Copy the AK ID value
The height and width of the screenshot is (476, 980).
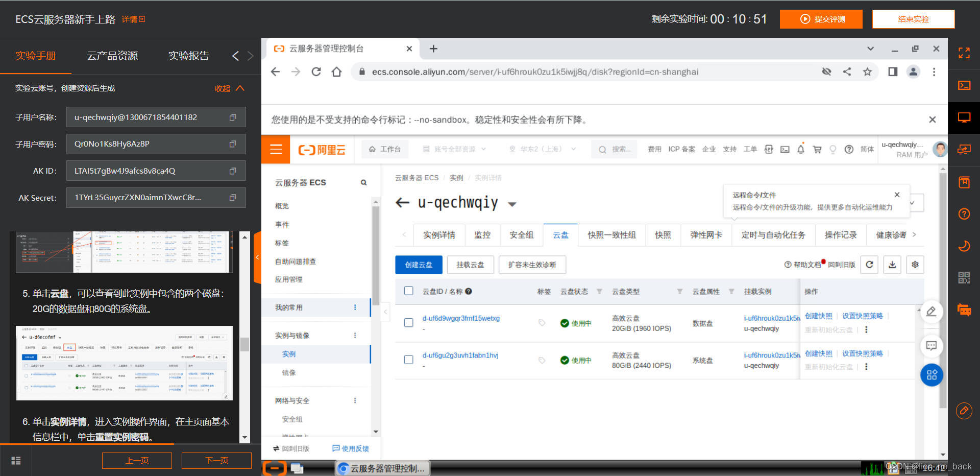(233, 171)
